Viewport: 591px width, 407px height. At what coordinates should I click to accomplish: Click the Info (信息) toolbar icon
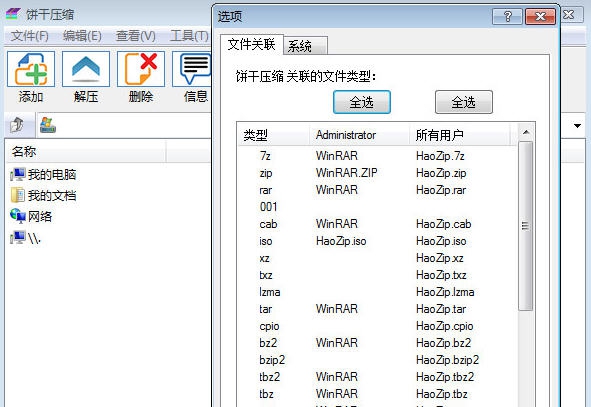(x=192, y=69)
